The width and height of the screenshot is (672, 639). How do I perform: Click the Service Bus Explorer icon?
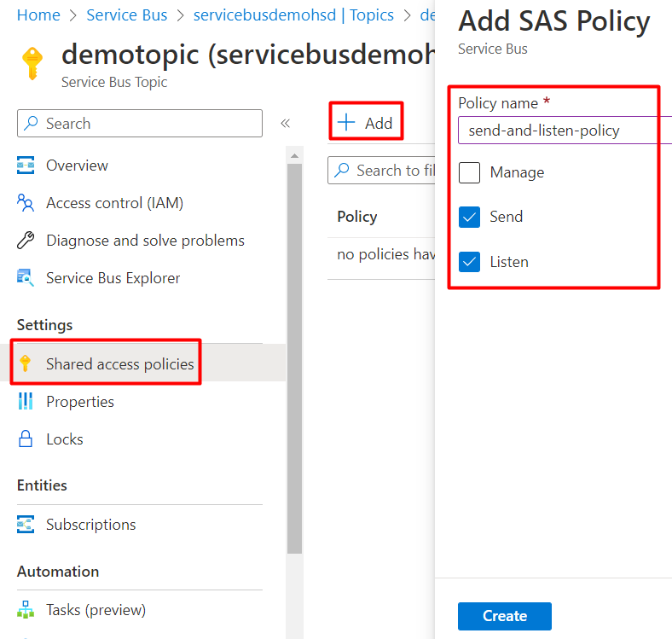26,278
